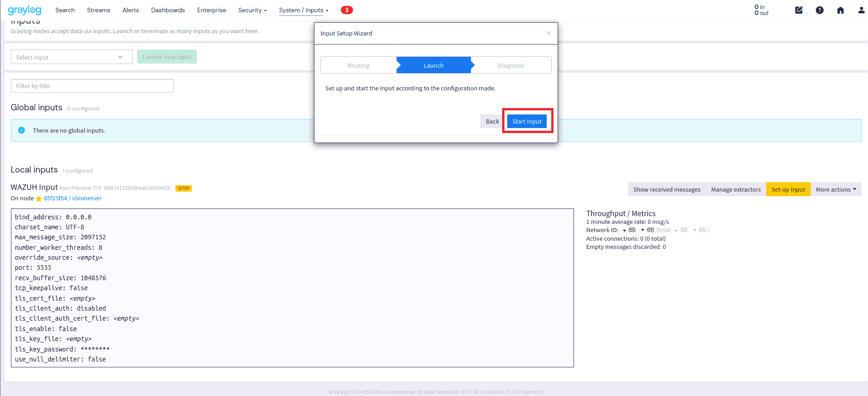Open node link 85f25f54 / vboxserver
Viewport: 868px width, 396px height.
(73, 198)
